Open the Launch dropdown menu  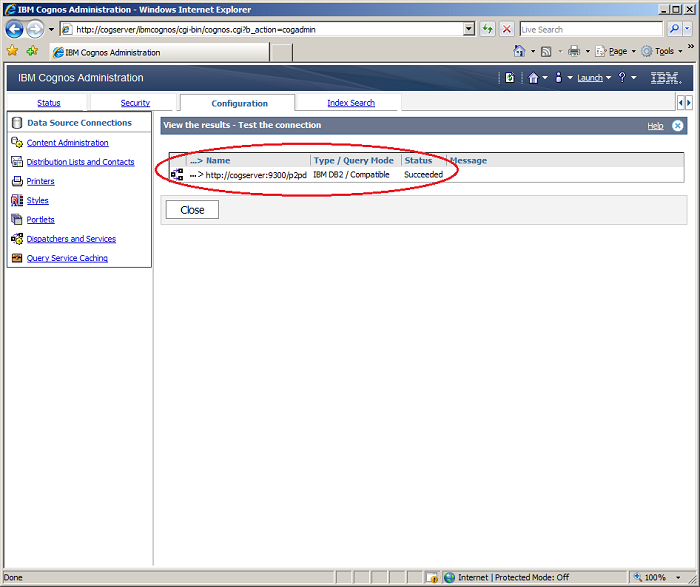coord(593,78)
